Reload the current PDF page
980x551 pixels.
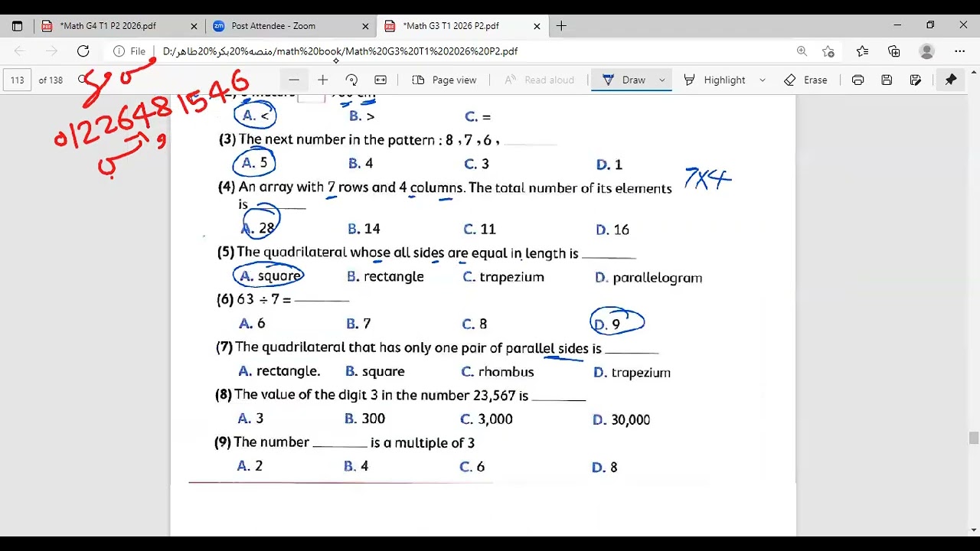tap(83, 51)
